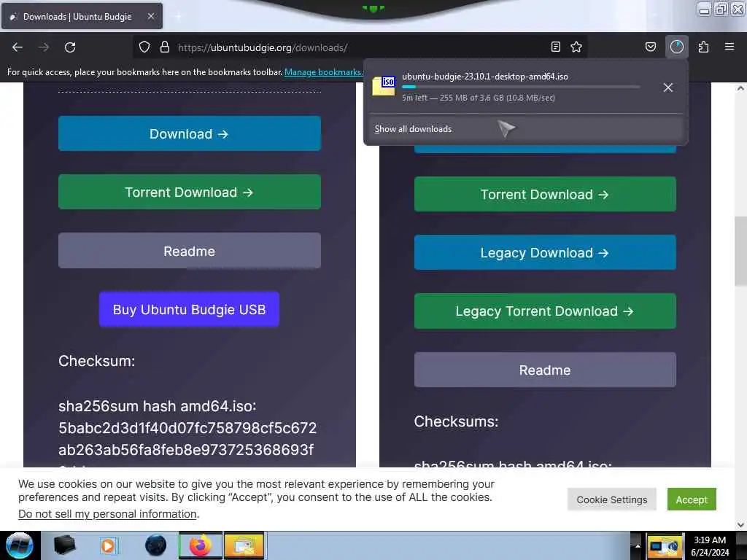Bookmark this page with the star icon
This screenshot has height=560, width=747.
tap(576, 47)
